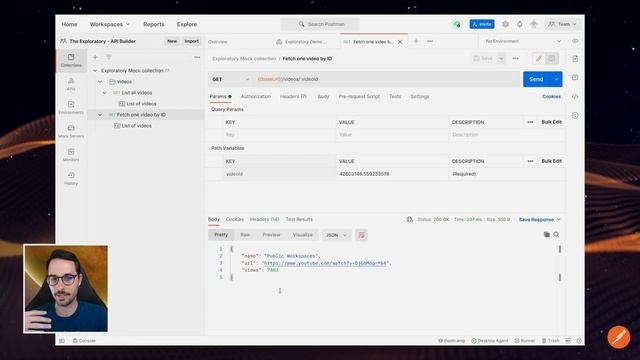Click the copy response icon
The height and width of the screenshot is (360, 640).
point(547,235)
